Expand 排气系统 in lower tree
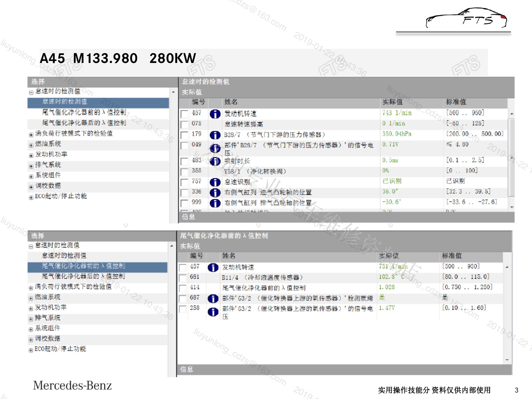Image resolution: width=532 pixels, height=399 pixels. point(31,319)
